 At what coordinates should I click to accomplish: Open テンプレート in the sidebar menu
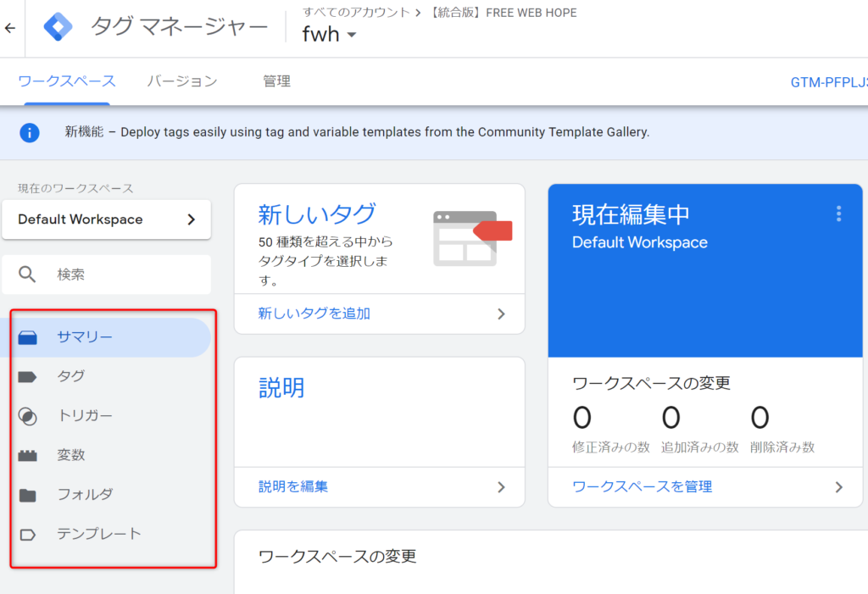pyautogui.click(x=106, y=534)
